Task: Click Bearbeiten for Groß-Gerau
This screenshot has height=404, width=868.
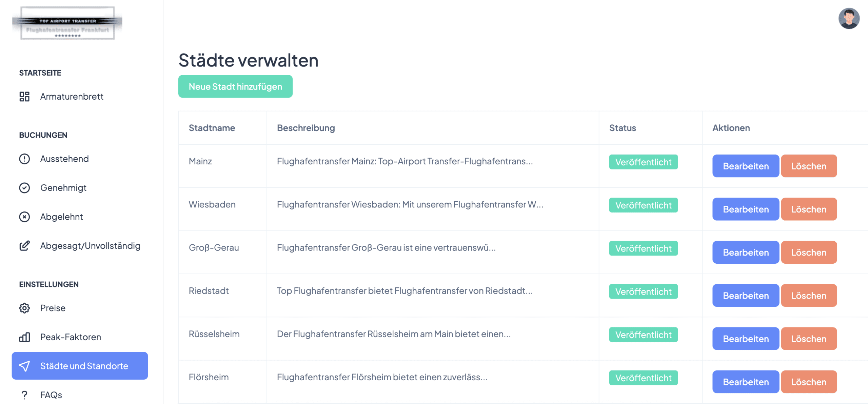Action: coord(745,252)
